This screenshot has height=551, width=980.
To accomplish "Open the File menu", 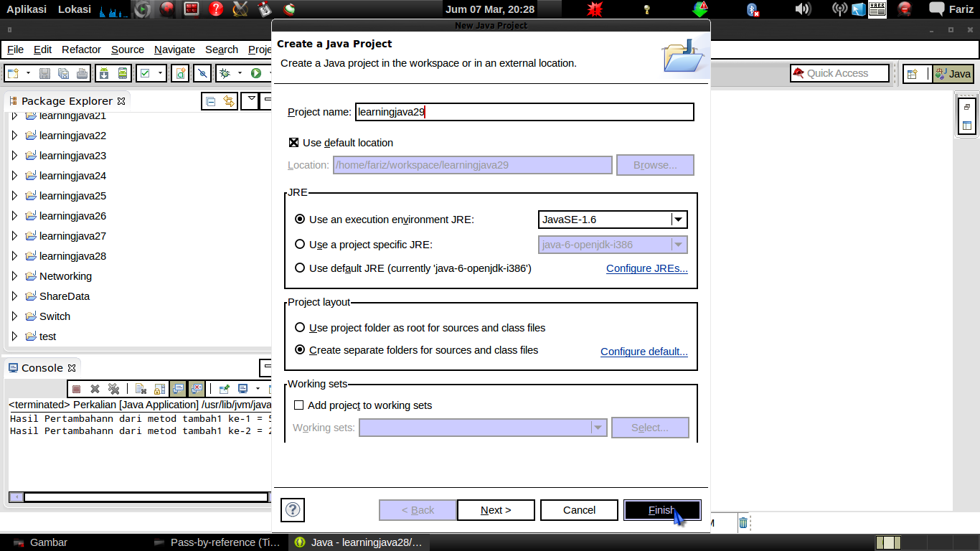I will [15, 50].
